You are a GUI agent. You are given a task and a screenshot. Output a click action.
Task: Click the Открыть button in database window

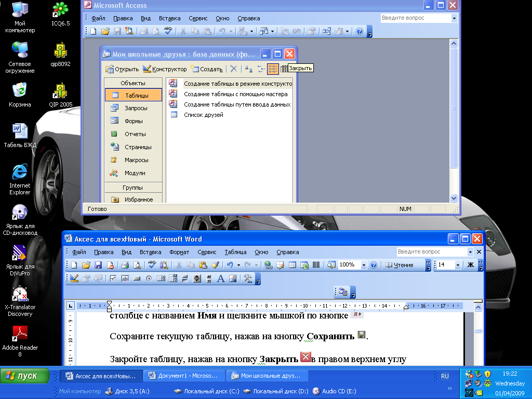pyautogui.click(x=122, y=69)
